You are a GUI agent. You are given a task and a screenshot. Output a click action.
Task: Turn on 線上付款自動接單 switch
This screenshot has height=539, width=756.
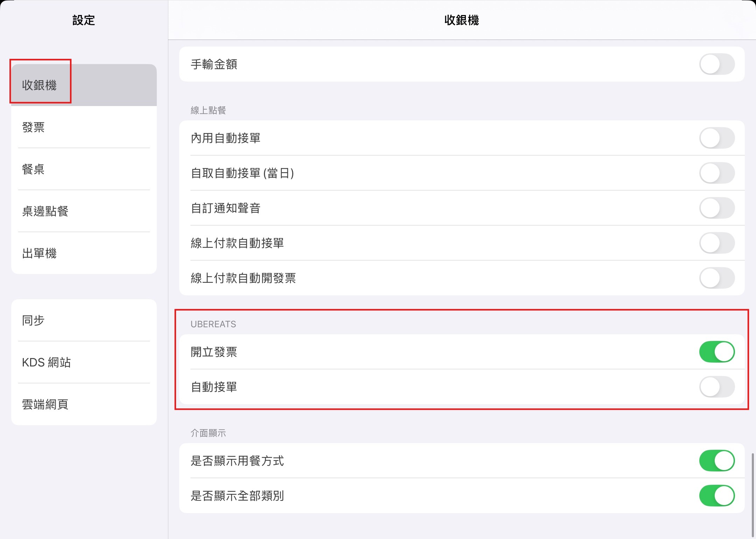click(x=717, y=243)
